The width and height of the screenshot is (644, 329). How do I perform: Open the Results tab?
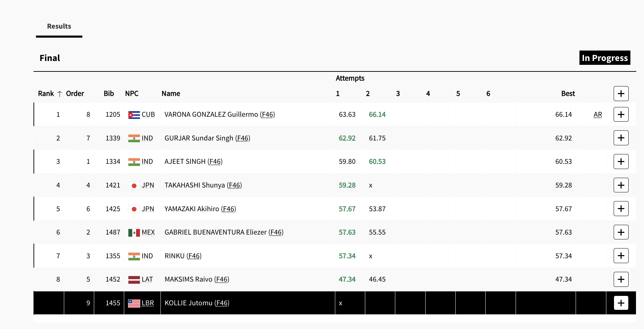[x=59, y=26]
